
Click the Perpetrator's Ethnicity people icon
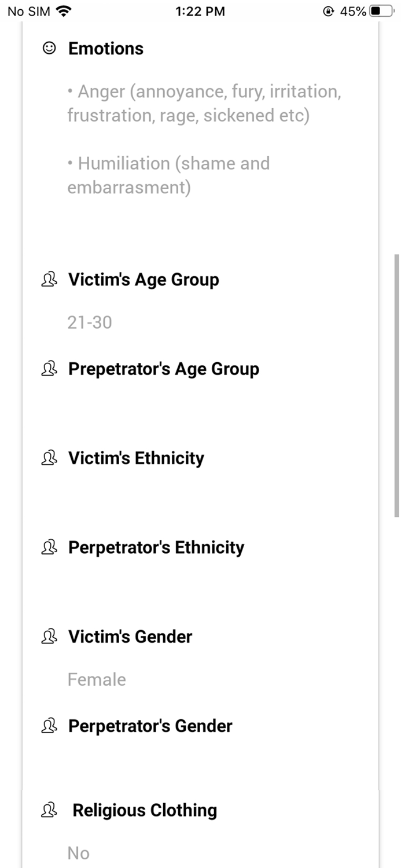click(50, 547)
